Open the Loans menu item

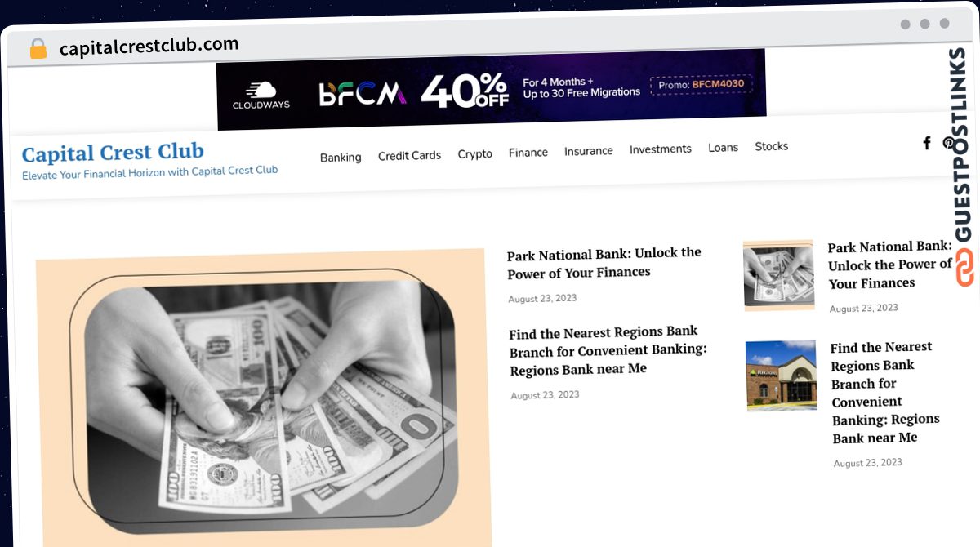click(x=723, y=148)
